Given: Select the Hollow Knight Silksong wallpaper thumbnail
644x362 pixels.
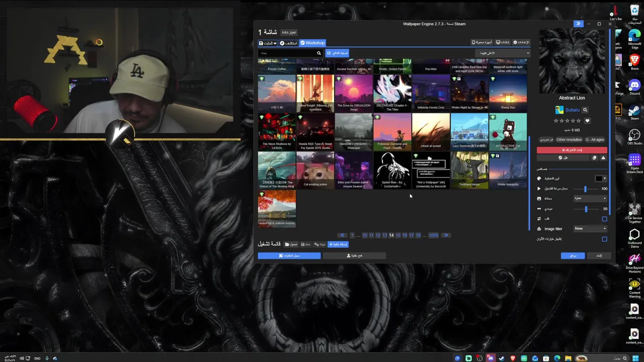Looking at the screenshot, I should (x=315, y=93).
